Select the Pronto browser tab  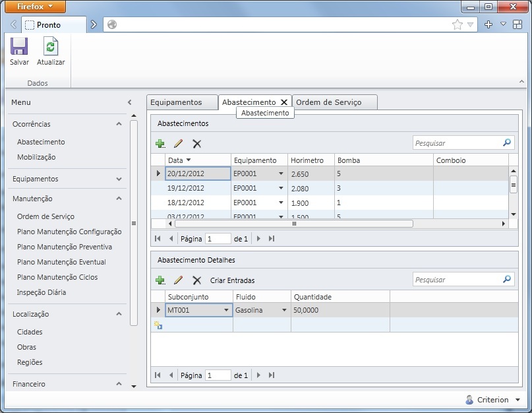click(53, 25)
